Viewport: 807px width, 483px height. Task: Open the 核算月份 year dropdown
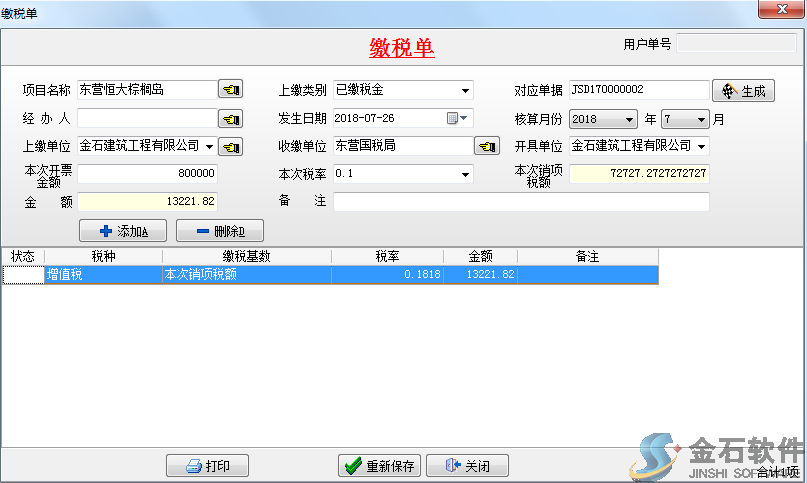tap(629, 119)
